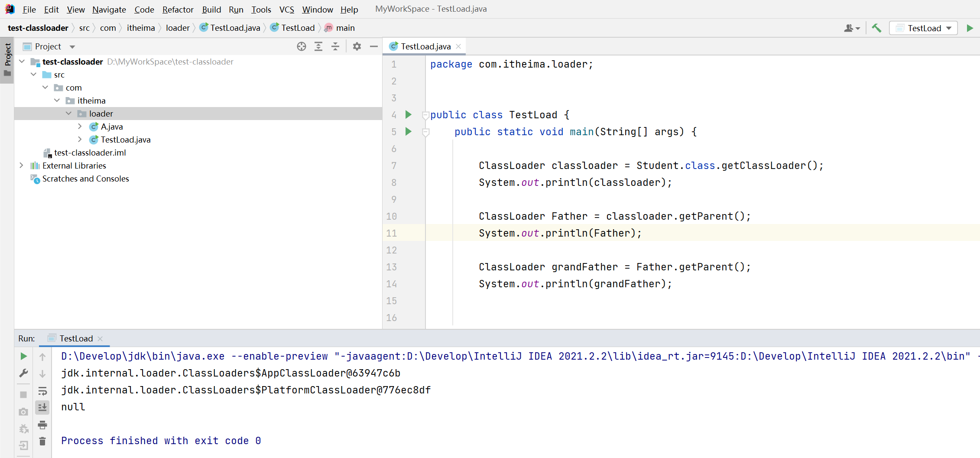This screenshot has width=980, height=458.
Task: Print console output using printer icon
Action: click(x=42, y=425)
